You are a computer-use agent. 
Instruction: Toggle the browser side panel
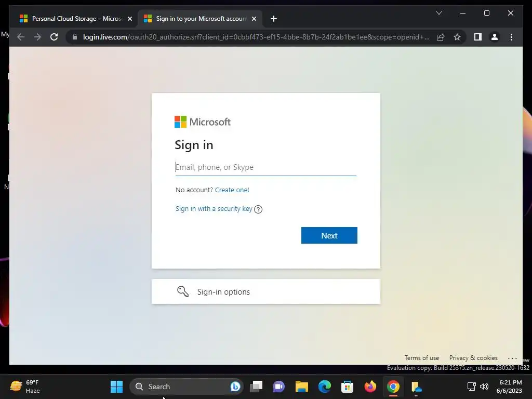478,37
